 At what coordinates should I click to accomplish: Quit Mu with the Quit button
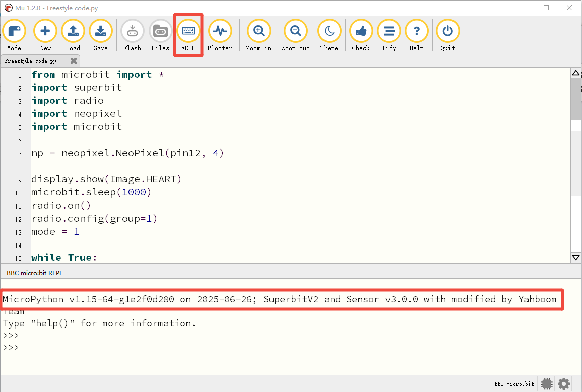click(447, 35)
